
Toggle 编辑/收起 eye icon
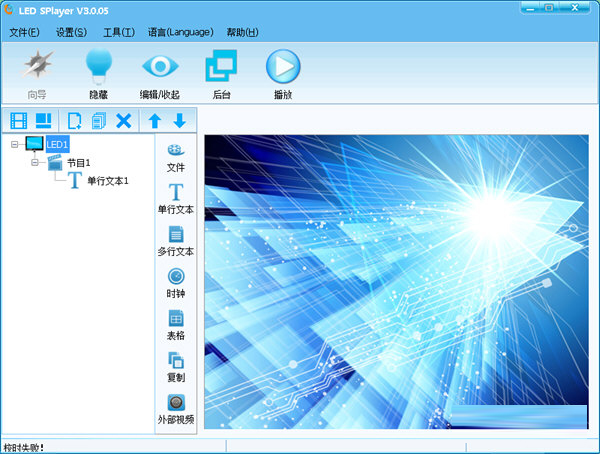tap(160, 68)
